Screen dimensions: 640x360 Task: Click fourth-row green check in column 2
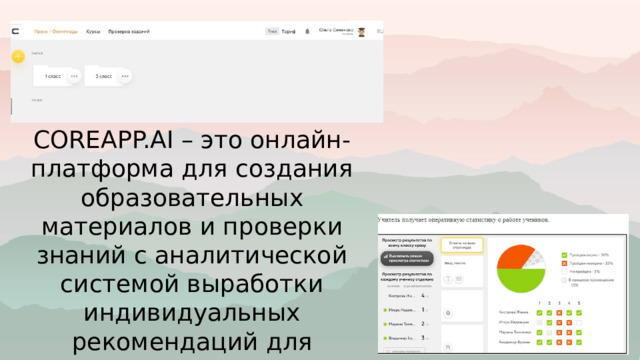pyautogui.click(x=549, y=342)
